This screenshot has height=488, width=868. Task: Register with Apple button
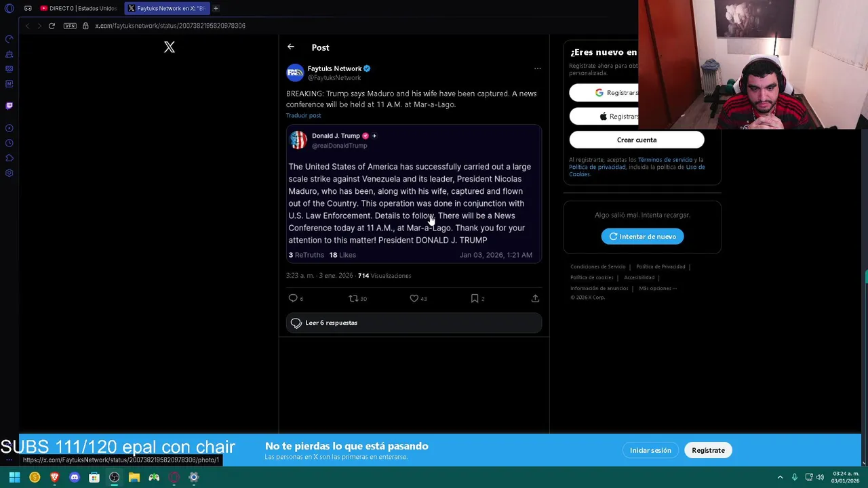604,117
